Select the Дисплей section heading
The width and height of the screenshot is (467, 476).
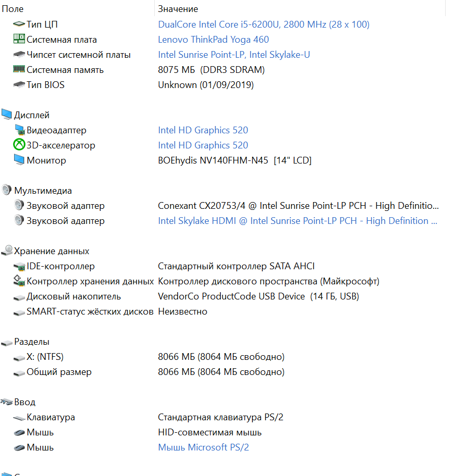click(x=32, y=115)
